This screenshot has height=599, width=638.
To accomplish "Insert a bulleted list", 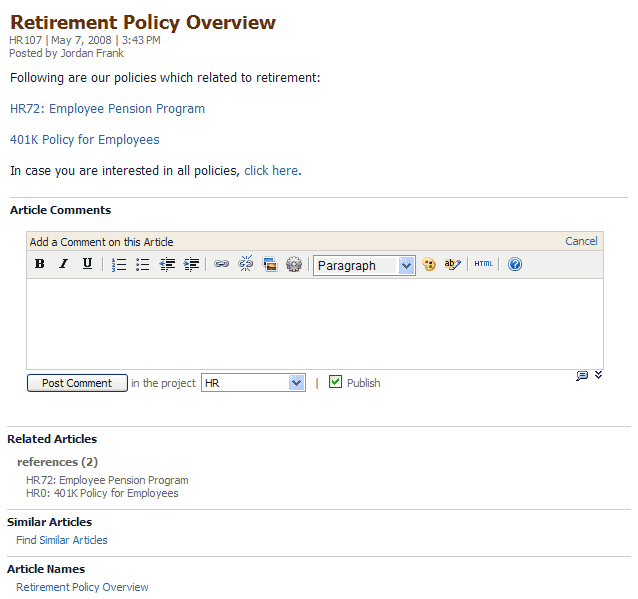I will pos(143,264).
